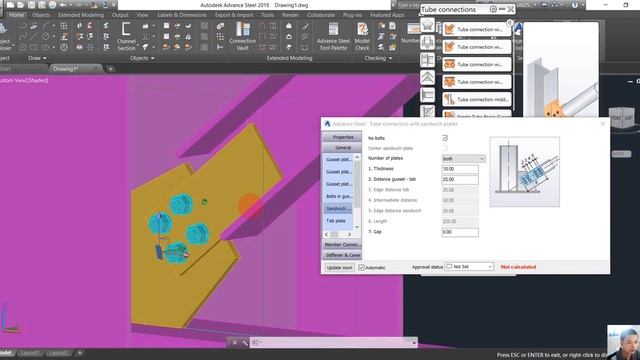
Task: Select the fourth Tube connection entry
Action: coord(477,82)
